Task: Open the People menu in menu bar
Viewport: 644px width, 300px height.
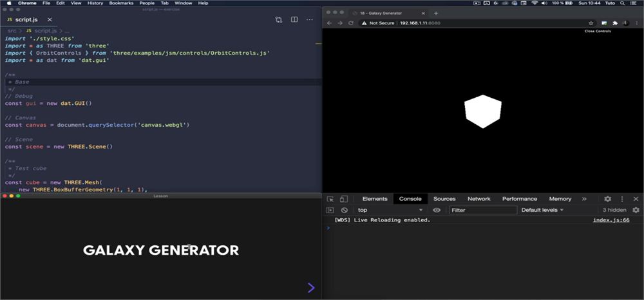Action: 147,3
